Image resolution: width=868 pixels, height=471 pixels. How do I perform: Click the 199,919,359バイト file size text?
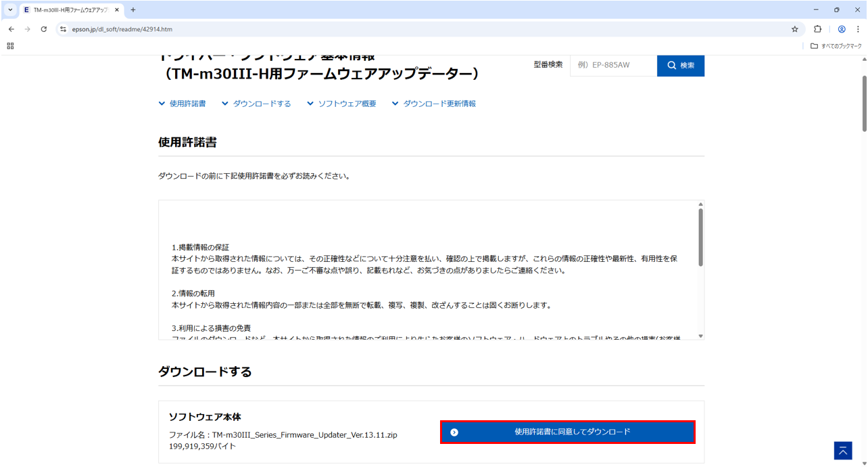click(x=203, y=446)
